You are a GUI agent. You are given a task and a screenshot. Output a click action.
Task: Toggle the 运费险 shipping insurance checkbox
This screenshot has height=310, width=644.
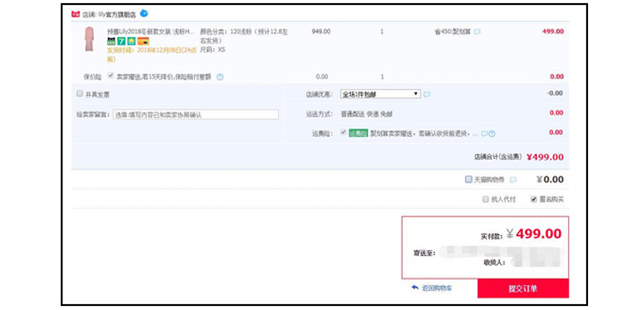pyautogui.click(x=343, y=133)
